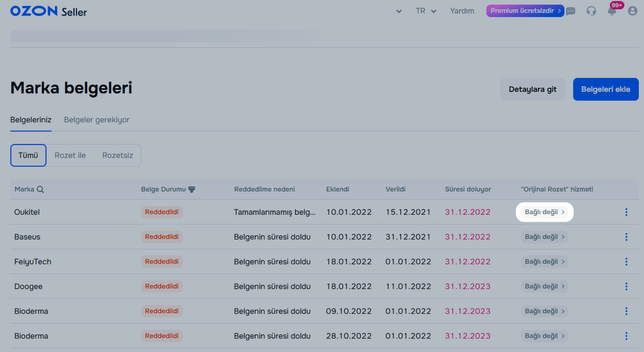This screenshot has height=352, width=644.
Task: Select the Tümü filter
Action: 28,155
